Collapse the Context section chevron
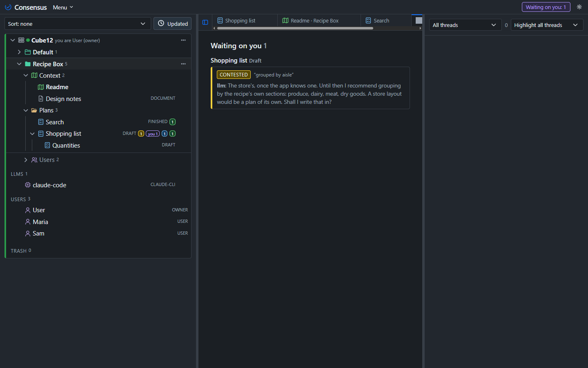The image size is (588, 368). click(26, 75)
